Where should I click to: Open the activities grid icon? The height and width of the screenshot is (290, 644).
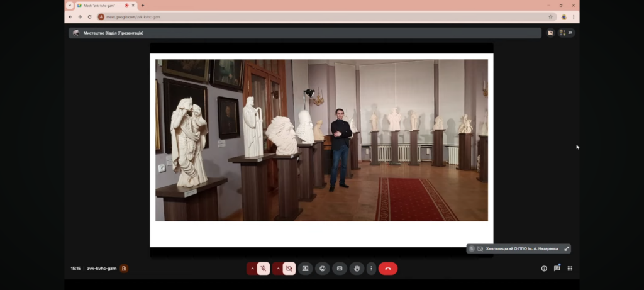[x=570, y=269]
